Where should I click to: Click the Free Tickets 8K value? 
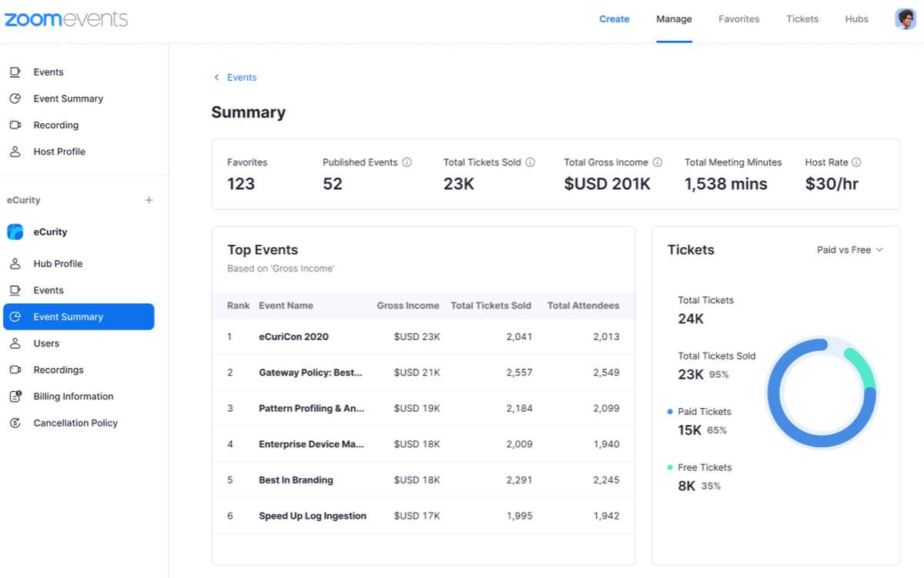pyautogui.click(x=687, y=486)
